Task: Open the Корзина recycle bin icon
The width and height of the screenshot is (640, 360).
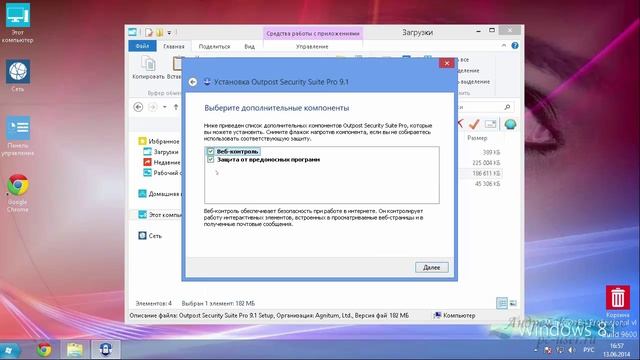Action: (618, 302)
